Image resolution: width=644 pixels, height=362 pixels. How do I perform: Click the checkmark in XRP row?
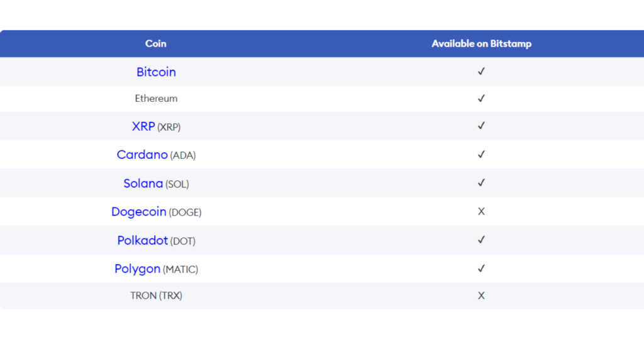481,126
